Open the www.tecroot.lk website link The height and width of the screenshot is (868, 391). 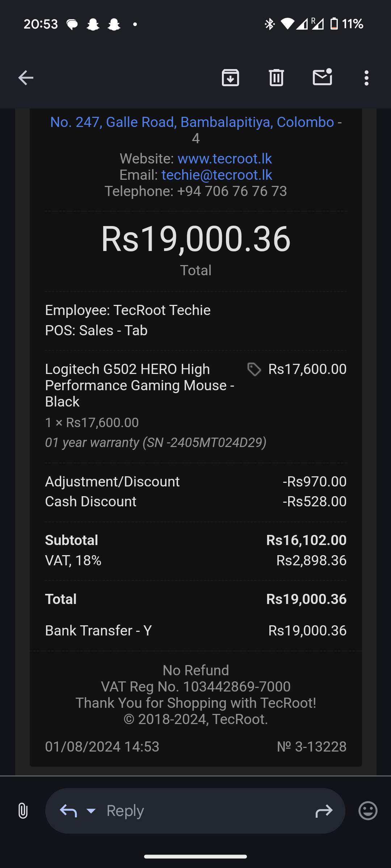pyautogui.click(x=224, y=158)
